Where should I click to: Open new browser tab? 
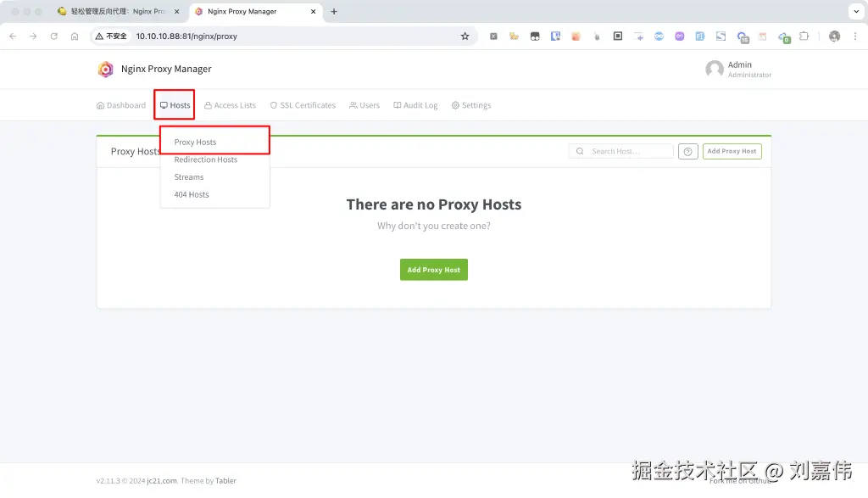(x=334, y=11)
